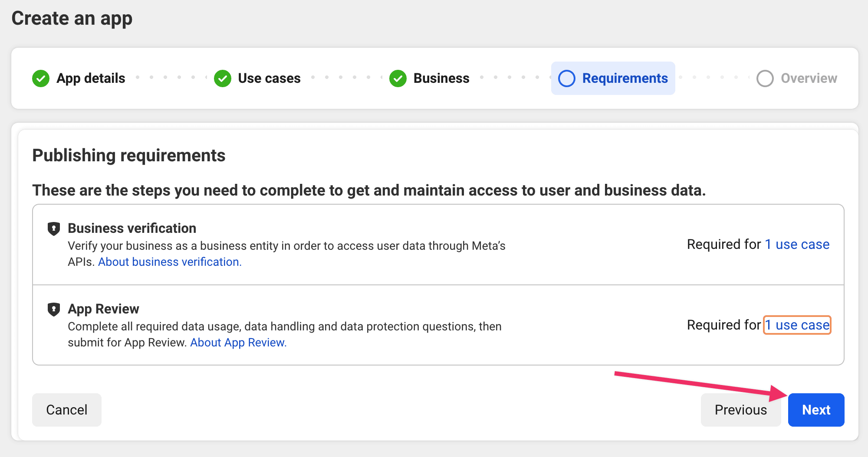Open the About business verification link
868x457 pixels.
pyautogui.click(x=170, y=262)
